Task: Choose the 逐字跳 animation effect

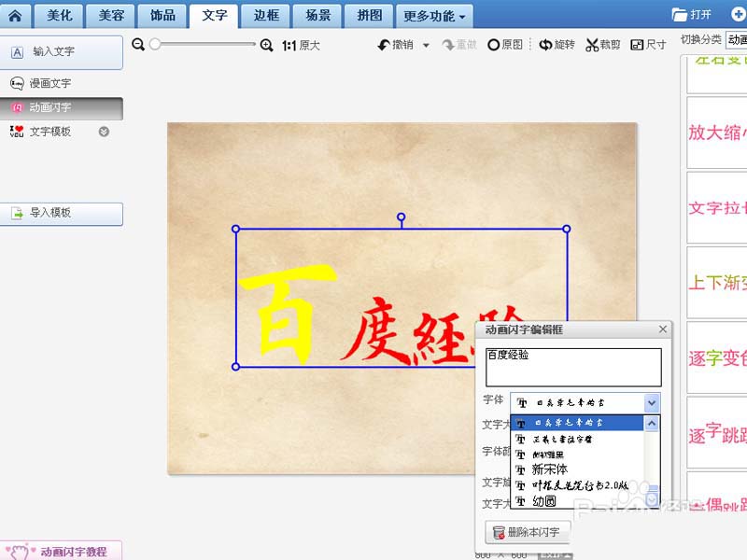Action: coord(717,433)
